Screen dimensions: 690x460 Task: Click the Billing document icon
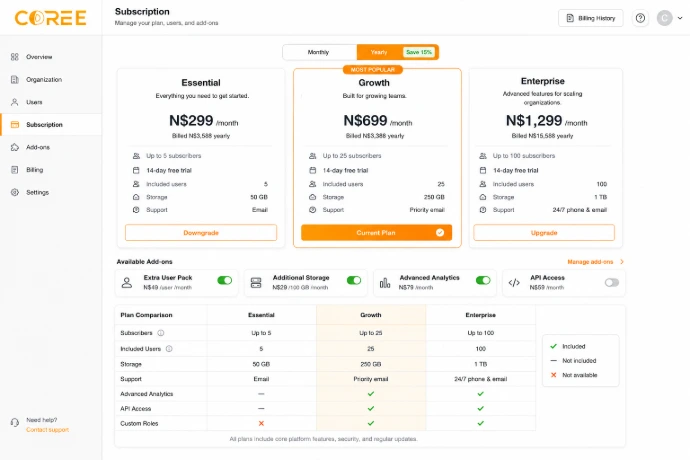pos(15,170)
